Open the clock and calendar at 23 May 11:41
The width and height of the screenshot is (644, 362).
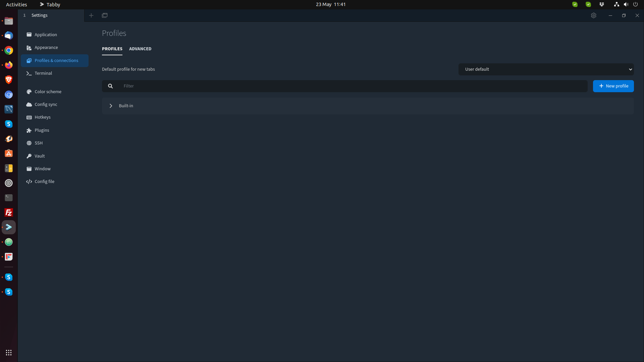(331, 4)
